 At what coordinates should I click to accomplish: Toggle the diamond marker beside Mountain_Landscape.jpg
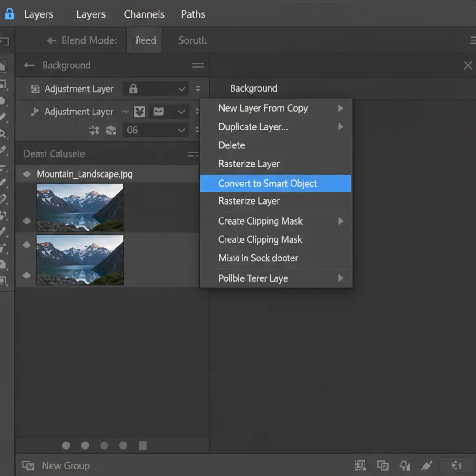click(27, 174)
